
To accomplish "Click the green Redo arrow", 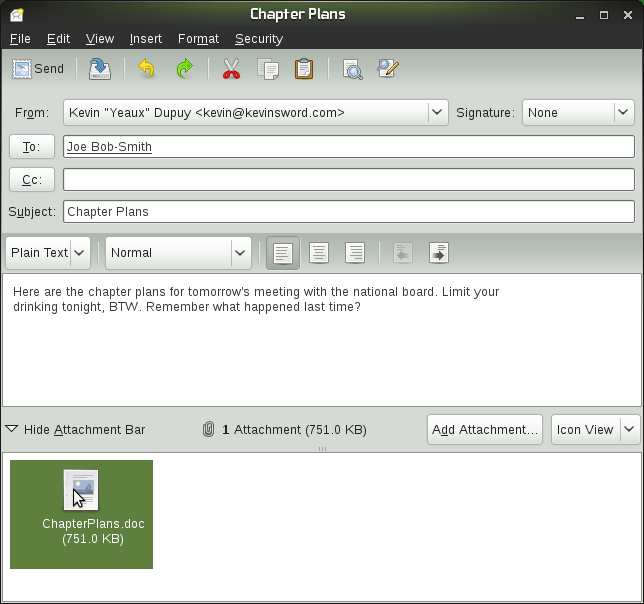I will coord(184,69).
